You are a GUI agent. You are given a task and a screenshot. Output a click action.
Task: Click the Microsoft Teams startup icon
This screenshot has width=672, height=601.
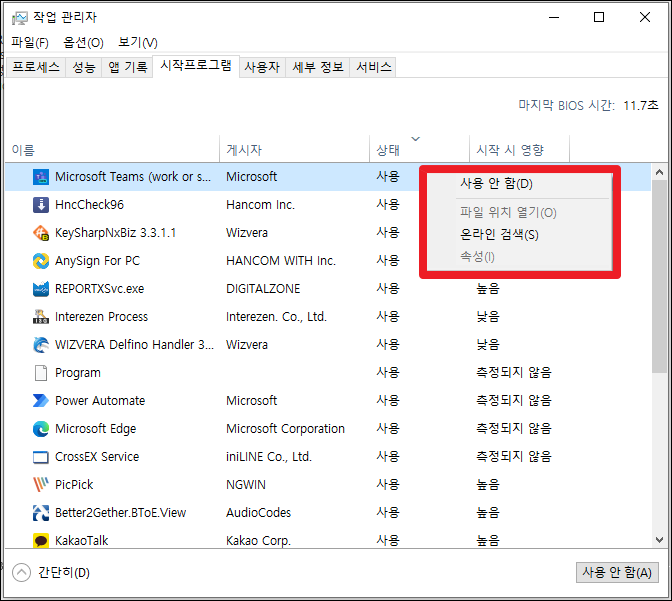pyautogui.click(x=41, y=177)
